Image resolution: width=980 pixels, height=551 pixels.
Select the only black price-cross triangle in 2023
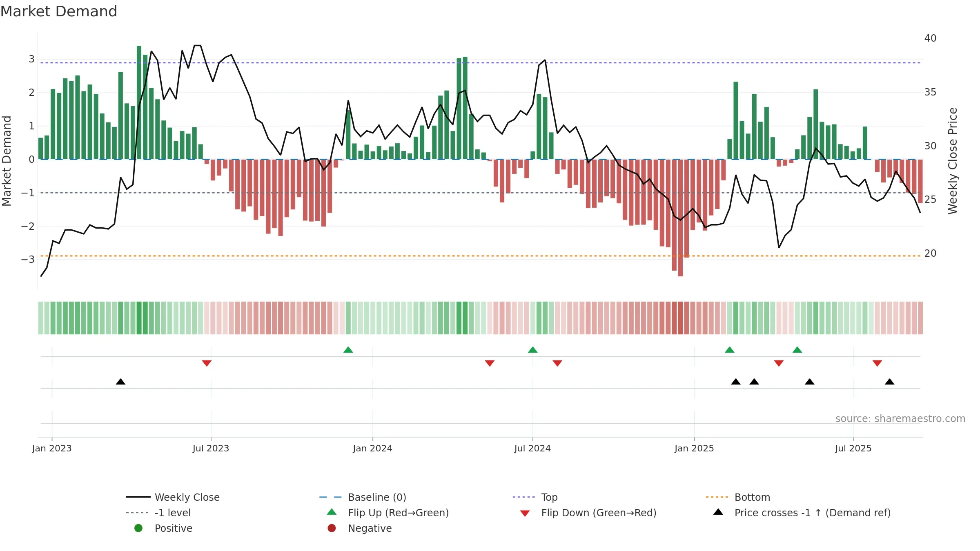click(x=120, y=382)
